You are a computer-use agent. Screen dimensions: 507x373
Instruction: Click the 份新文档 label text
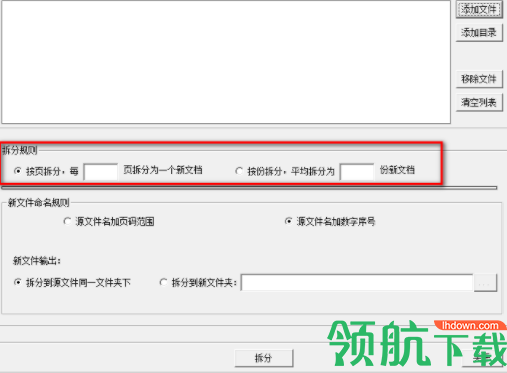pyautogui.click(x=397, y=170)
